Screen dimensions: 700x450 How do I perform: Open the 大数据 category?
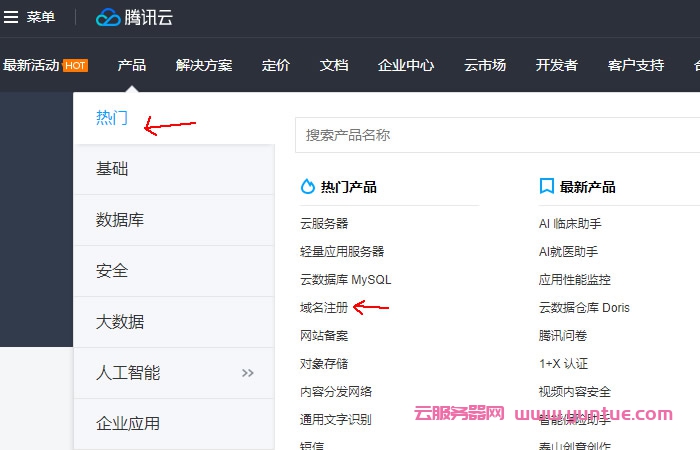pos(120,322)
